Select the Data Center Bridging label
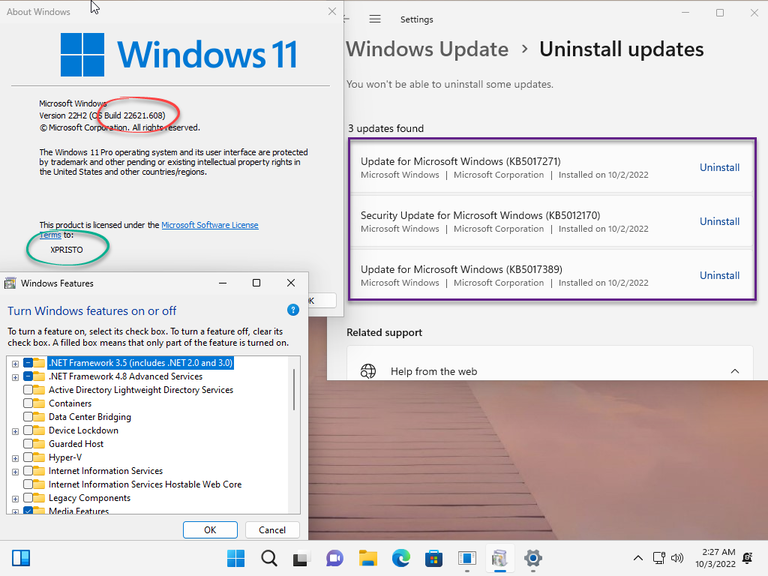This screenshot has height=576, width=768. pos(90,417)
